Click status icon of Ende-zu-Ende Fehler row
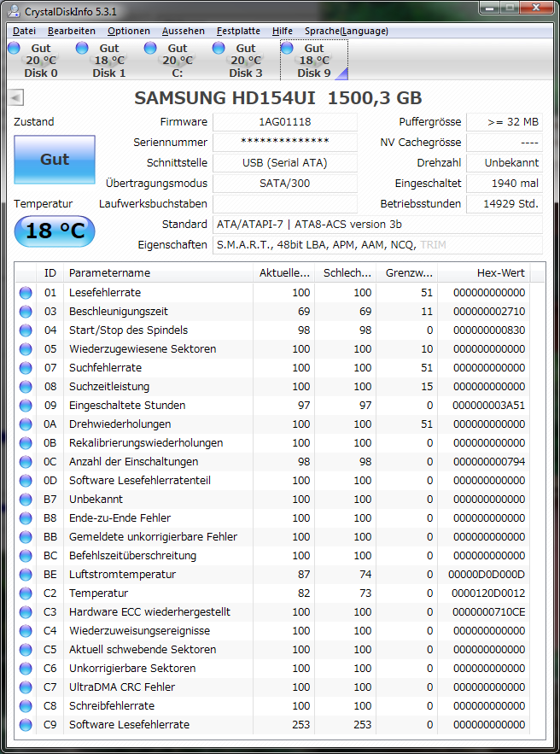 click(x=26, y=517)
